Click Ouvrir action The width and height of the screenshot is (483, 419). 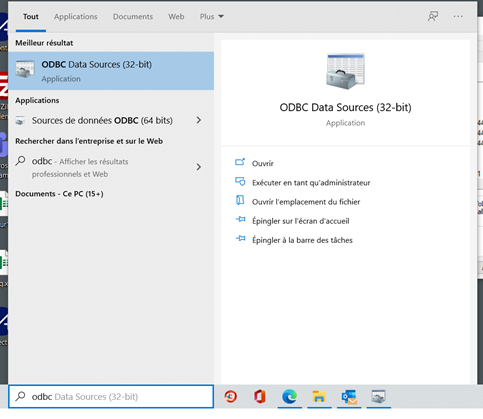(263, 163)
